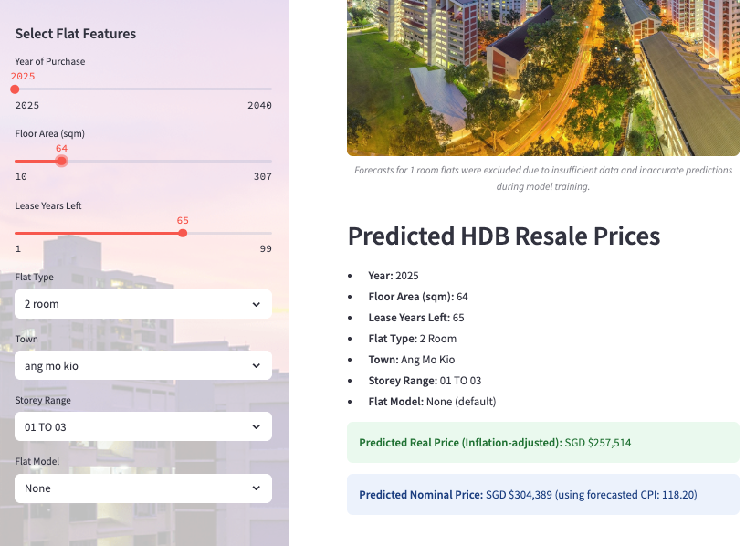The height and width of the screenshot is (546, 756).
Task: Click the 2040 maximum label under Year slider
Action: [x=259, y=105]
